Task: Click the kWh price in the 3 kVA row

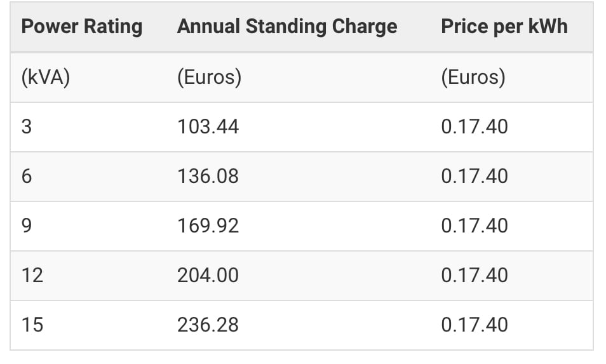Action: (475, 127)
